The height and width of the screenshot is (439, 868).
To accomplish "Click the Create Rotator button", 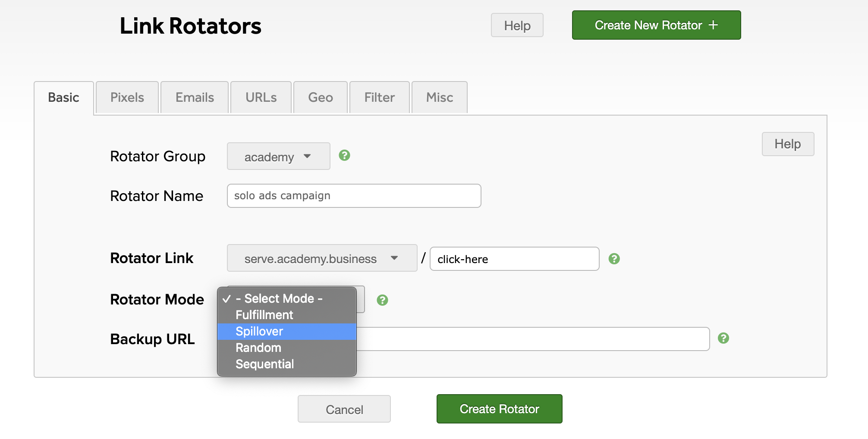I will [x=499, y=409].
